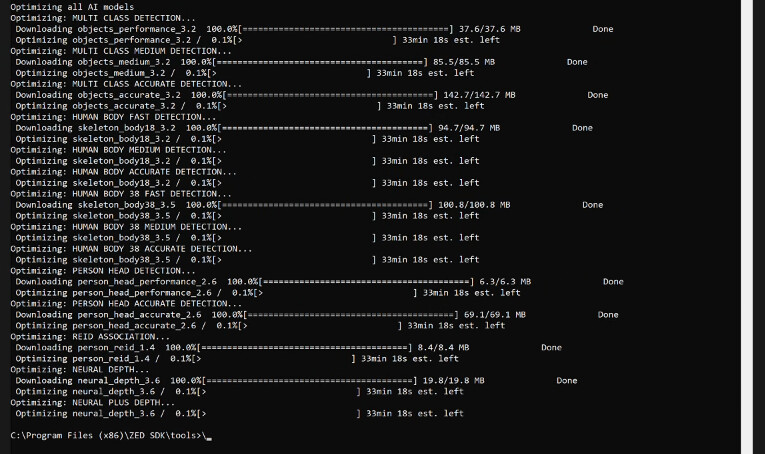
Task: Click 'Done' beside the 142.7/142.7 MB download
Action: click(597, 95)
